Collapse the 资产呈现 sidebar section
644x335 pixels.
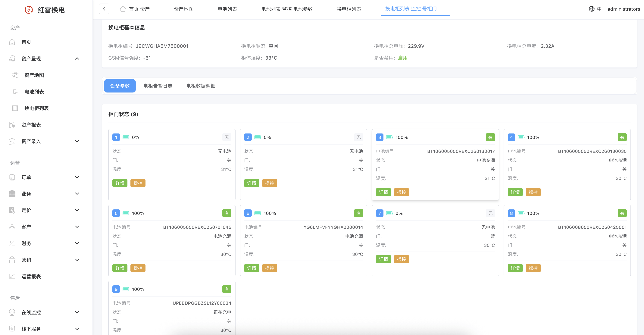[77, 58]
